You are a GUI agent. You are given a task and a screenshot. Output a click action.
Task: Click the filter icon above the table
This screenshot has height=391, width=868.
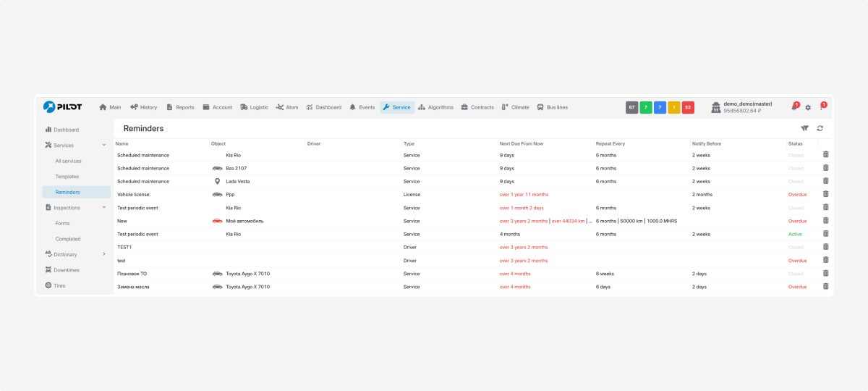point(805,128)
